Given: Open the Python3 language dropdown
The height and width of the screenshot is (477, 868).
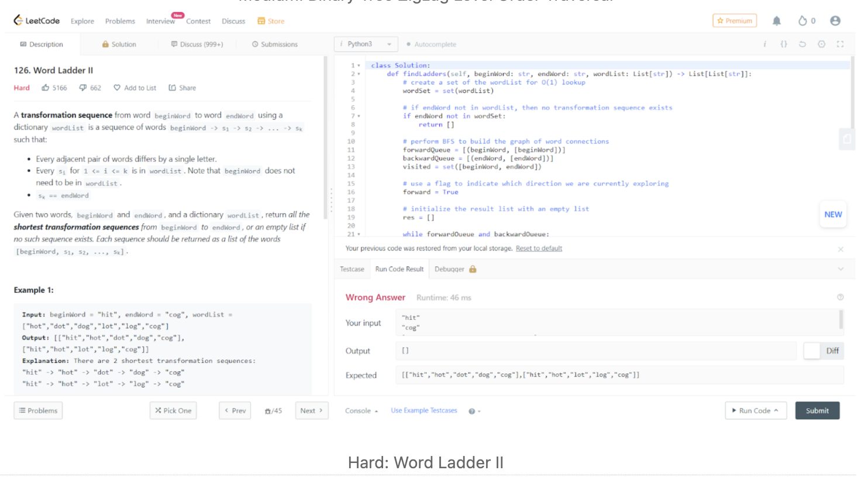Looking at the screenshot, I should tap(366, 44).
